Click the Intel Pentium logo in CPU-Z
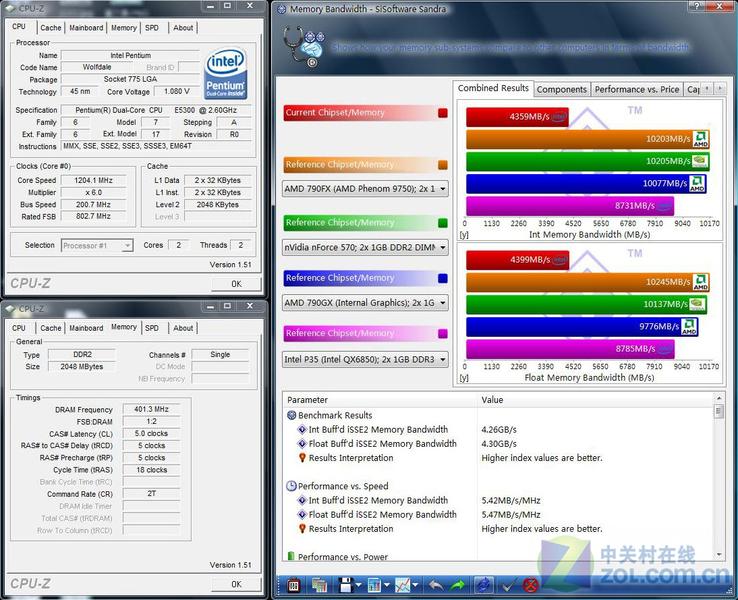The image size is (738, 600). pos(226,73)
